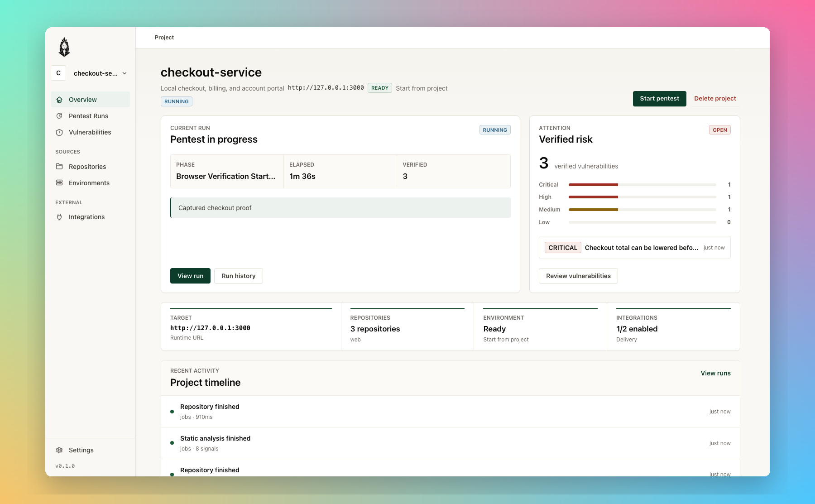815x504 pixels.
Task: Click the elapsed time '1m 36s'
Action: 302,176
